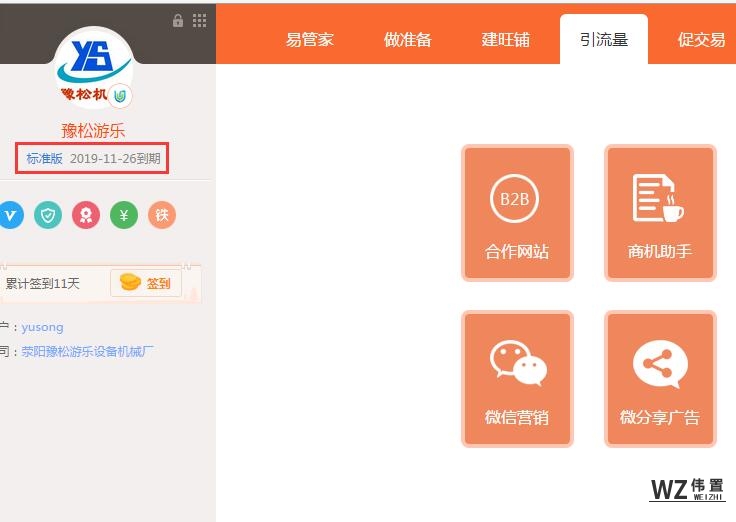
Task: Click the orange 铁 badge icon
Action: 162,215
